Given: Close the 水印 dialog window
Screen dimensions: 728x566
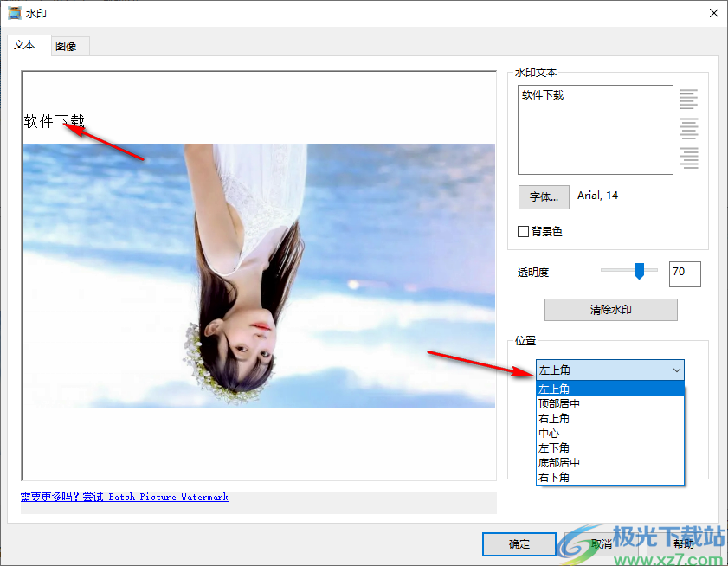Looking at the screenshot, I should coord(714,13).
